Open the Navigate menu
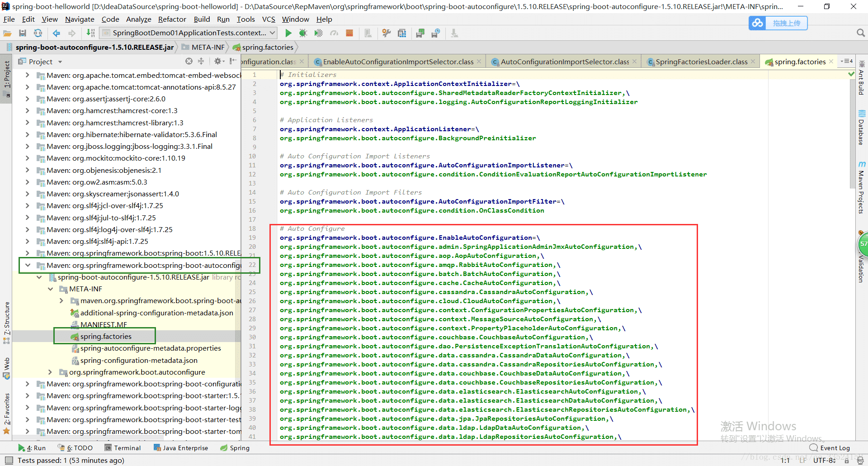Image resolution: width=868 pixels, height=466 pixels. pyautogui.click(x=80, y=19)
